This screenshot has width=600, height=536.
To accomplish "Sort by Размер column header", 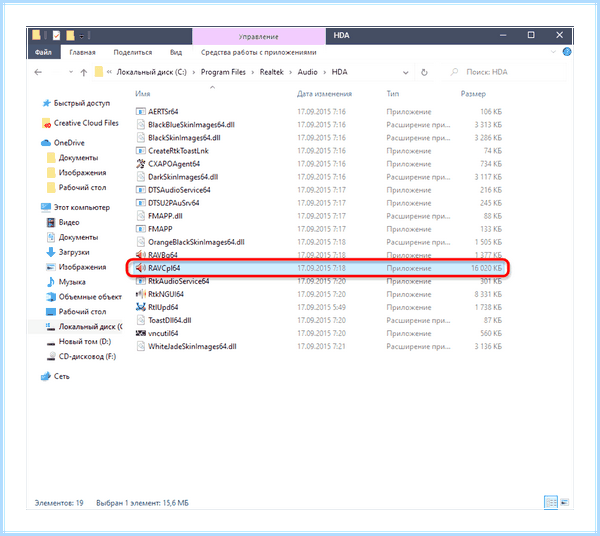I will 473,94.
